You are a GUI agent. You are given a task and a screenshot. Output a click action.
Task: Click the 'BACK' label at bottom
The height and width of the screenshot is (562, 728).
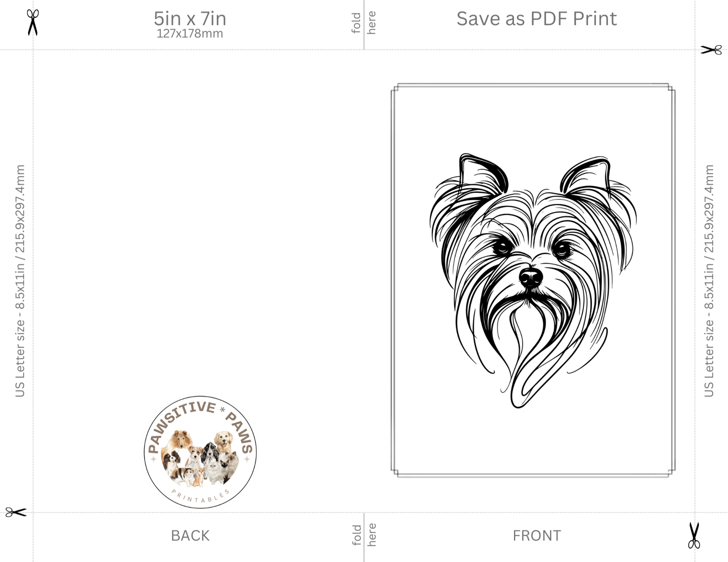point(190,535)
